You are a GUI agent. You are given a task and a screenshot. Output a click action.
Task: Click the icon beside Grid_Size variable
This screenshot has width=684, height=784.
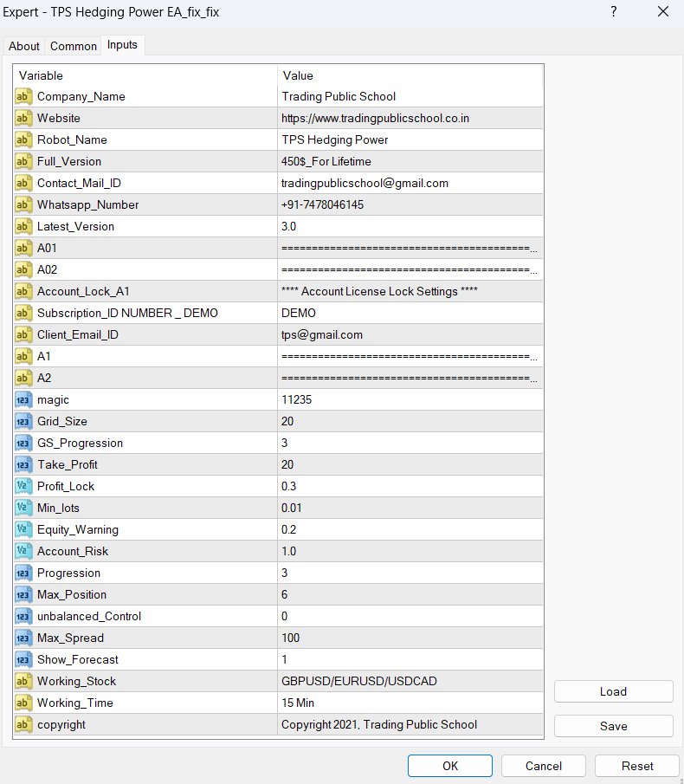coord(24,421)
